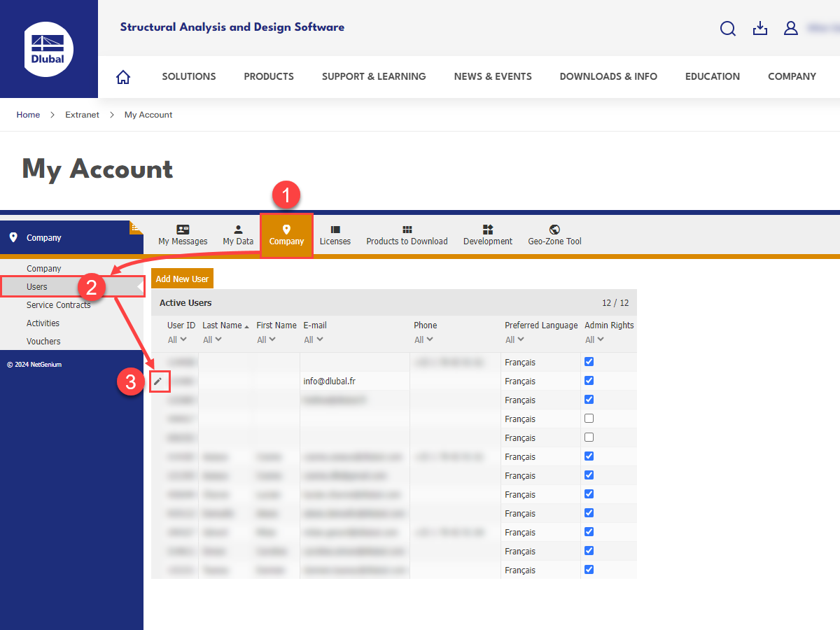Click the orange list icon on sidebar corner
The image size is (840, 630).
tap(136, 227)
